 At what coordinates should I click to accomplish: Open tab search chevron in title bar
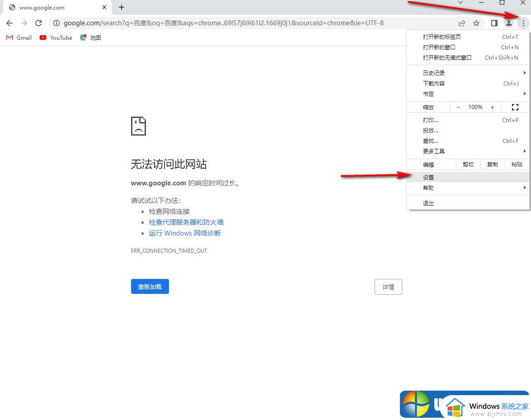tap(460, 2)
